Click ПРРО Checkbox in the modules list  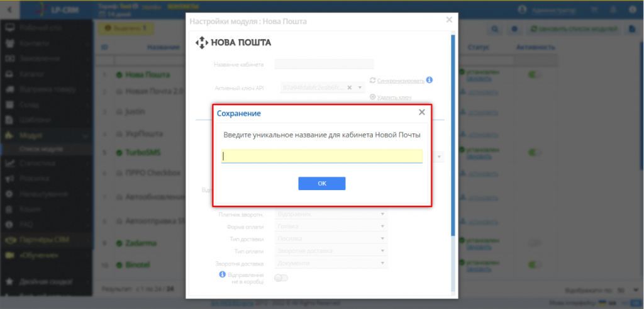tap(153, 172)
